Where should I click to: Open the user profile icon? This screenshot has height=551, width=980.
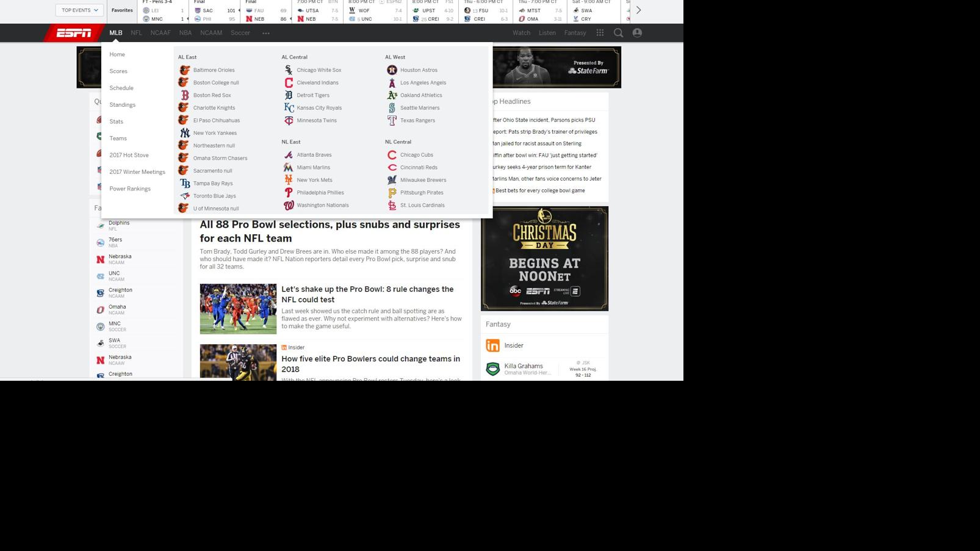coord(637,33)
